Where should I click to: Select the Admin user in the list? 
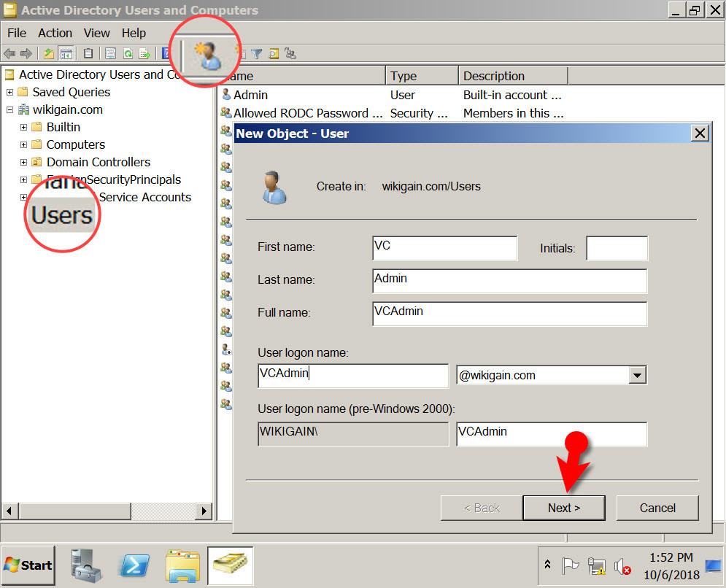(x=250, y=95)
